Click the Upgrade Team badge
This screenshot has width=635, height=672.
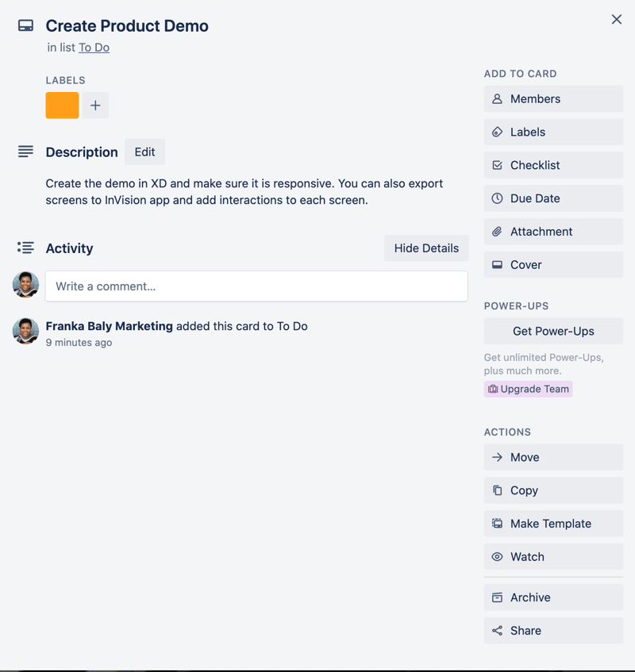click(x=528, y=389)
